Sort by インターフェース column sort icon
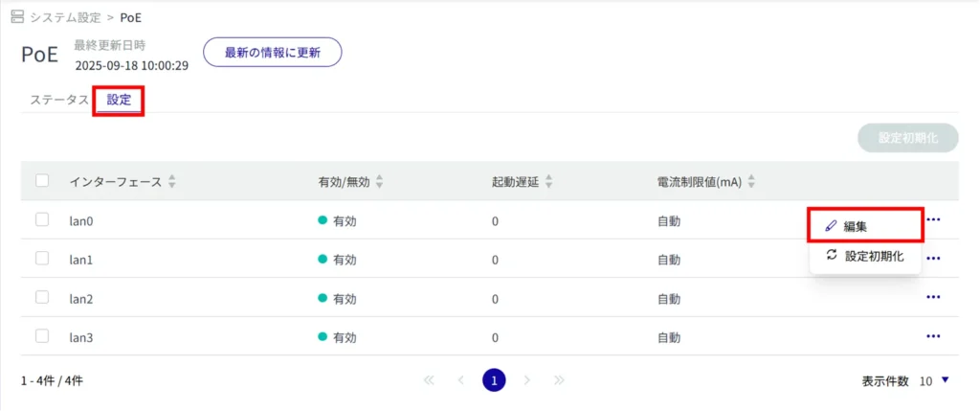This screenshot has width=980, height=411. pos(172,181)
